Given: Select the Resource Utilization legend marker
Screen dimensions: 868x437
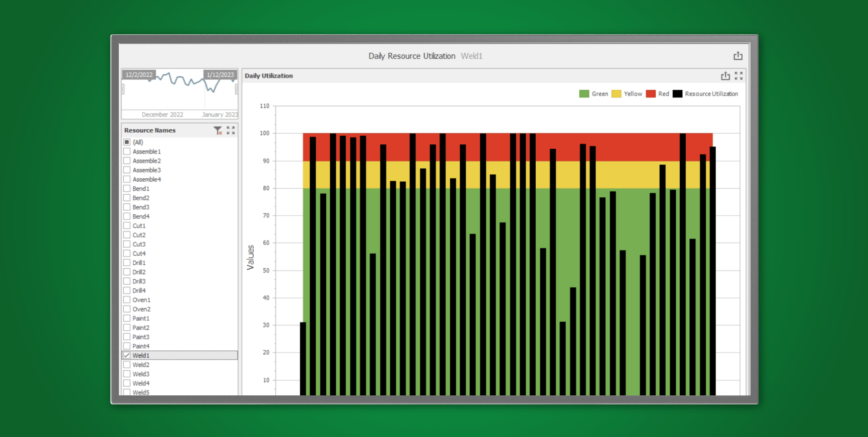Looking at the screenshot, I should pos(677,93).
